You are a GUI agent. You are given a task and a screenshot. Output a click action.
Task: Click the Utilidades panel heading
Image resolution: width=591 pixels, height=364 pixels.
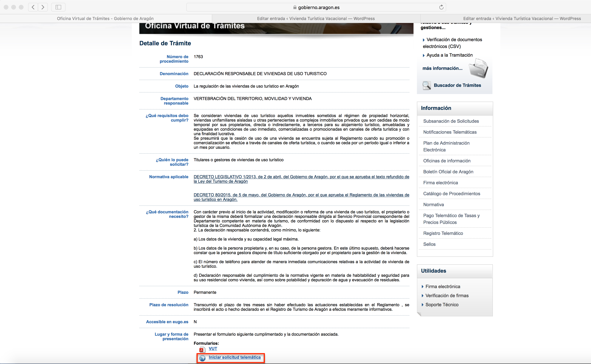(433, 271)
